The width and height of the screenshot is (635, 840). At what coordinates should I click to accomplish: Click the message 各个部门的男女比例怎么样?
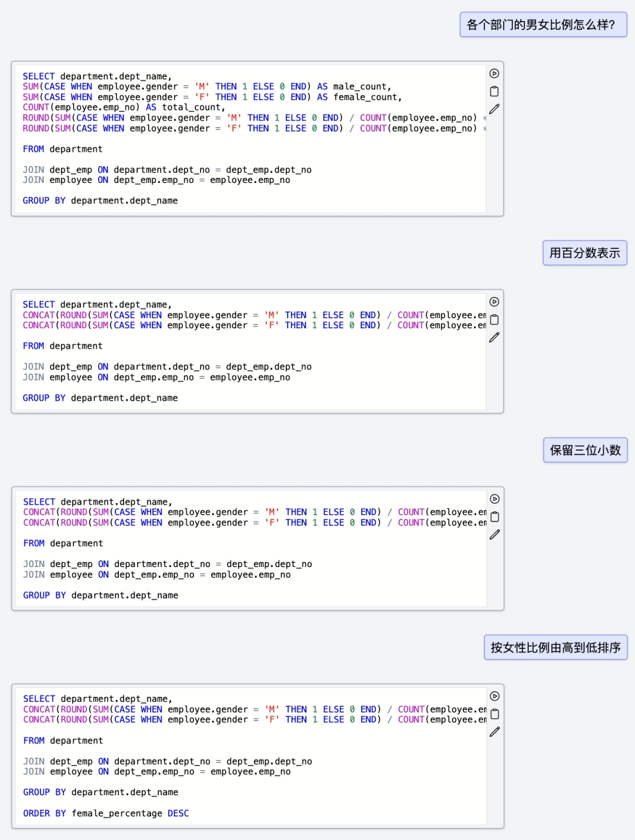click(543, 25)
